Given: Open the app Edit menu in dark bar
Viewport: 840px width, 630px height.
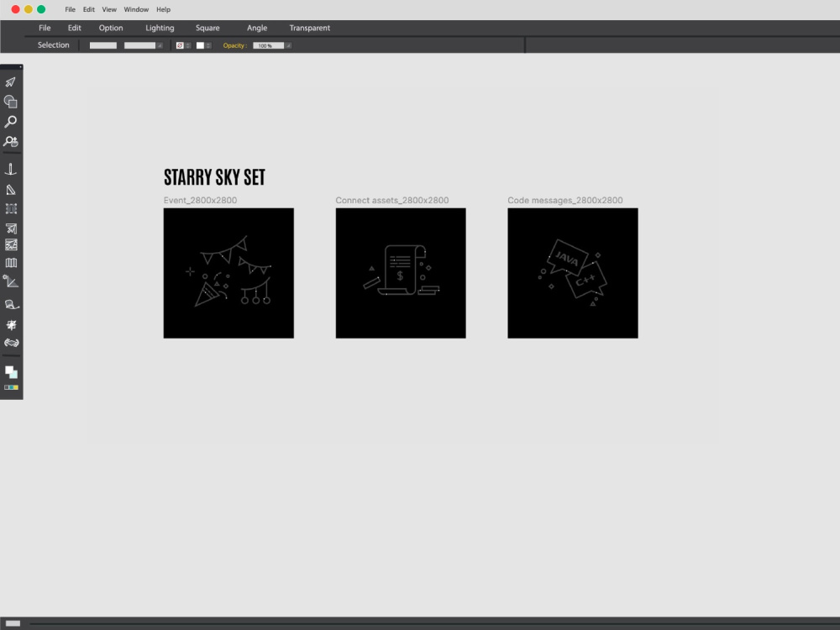Looking at the screenshot, I should click(75, 28).
